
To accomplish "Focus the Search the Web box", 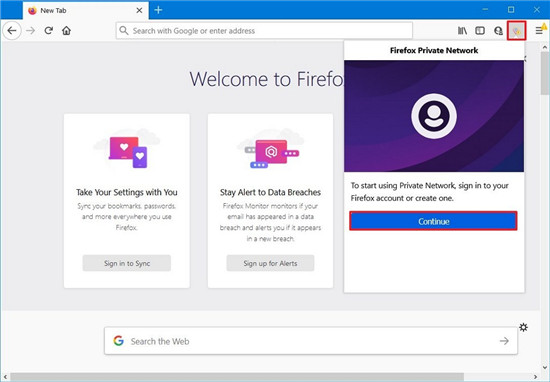I will click(x=311, y=341).
